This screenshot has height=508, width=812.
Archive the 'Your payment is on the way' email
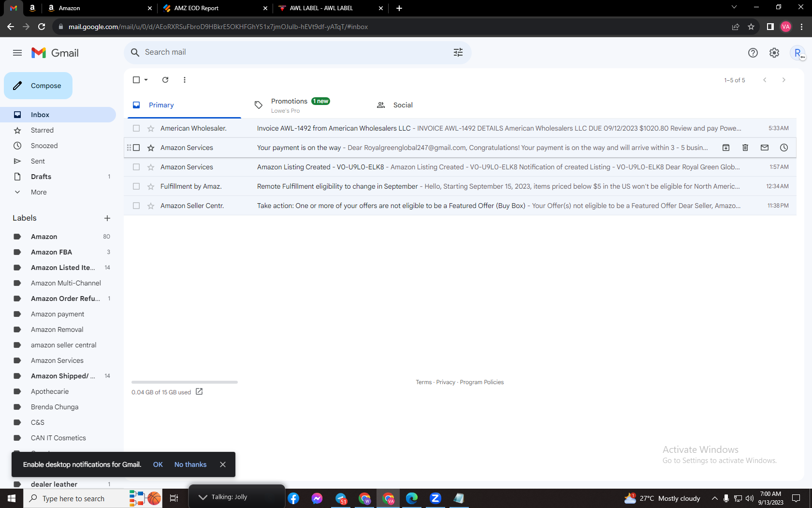726,148
